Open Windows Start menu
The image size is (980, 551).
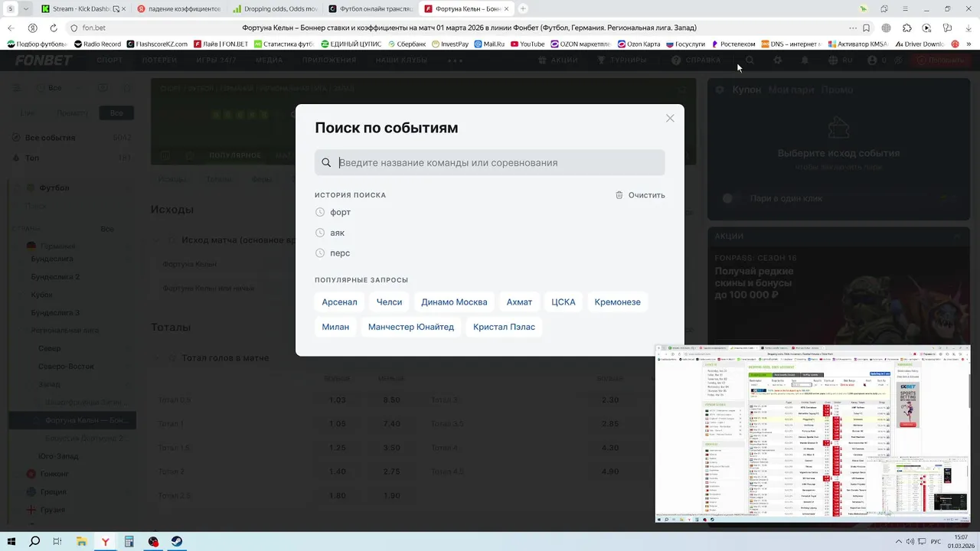pos(11,541)
